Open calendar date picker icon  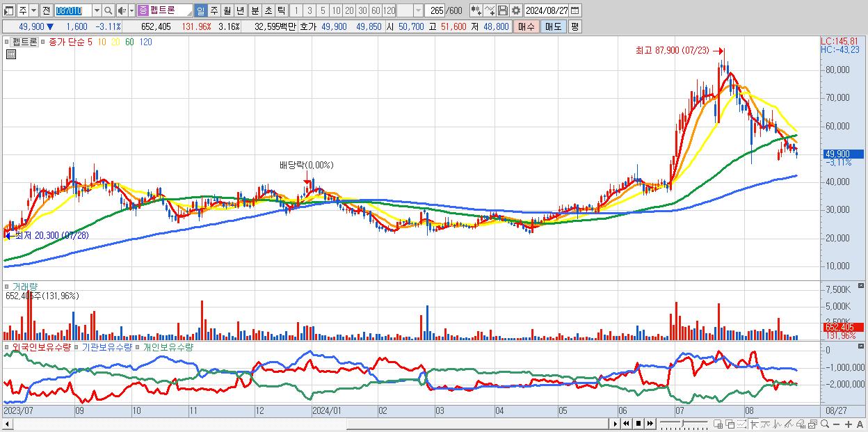pos(574,10)
